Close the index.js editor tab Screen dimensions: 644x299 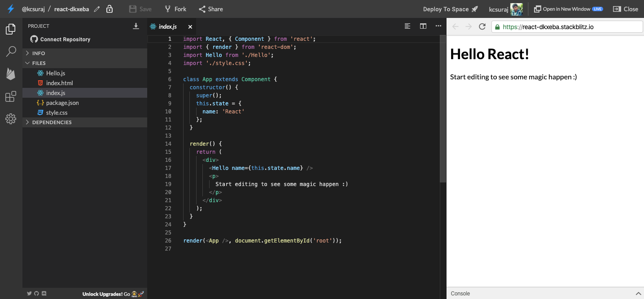coord(190,27)
